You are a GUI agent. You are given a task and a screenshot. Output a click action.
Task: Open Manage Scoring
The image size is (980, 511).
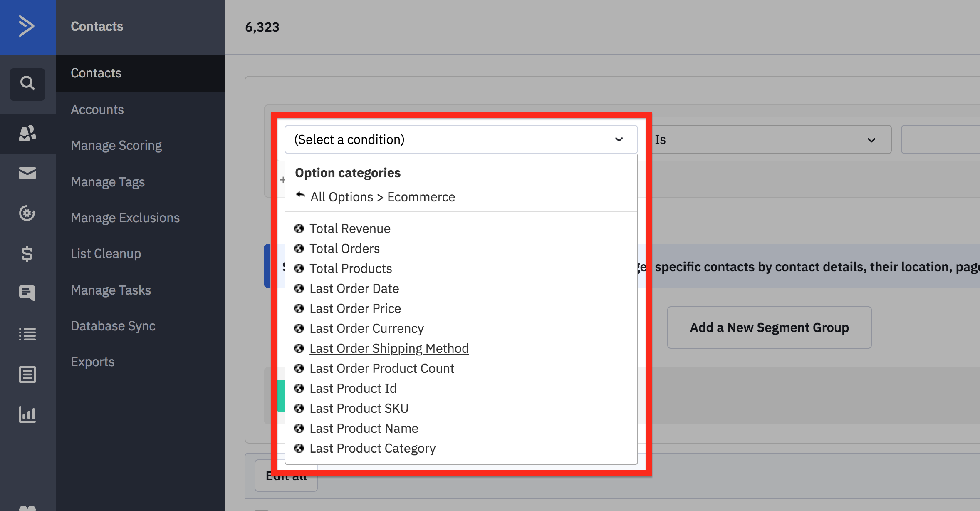116,145
